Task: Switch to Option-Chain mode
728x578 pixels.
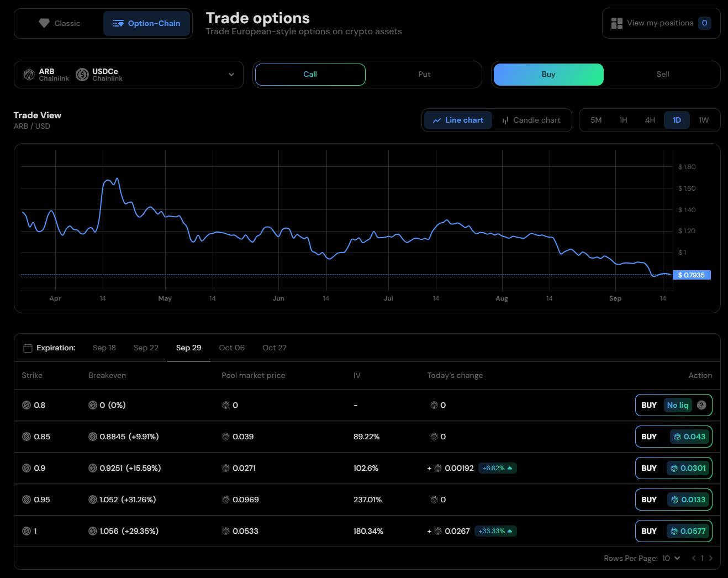Action: tap(146, 23)
